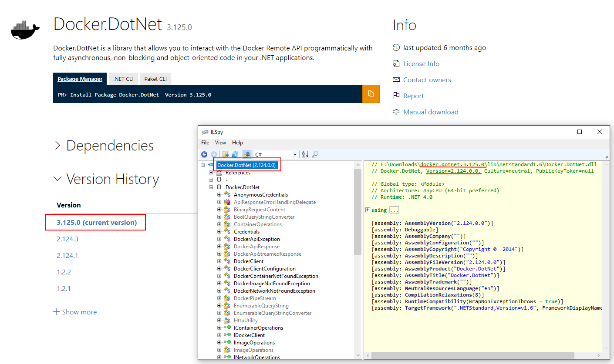Expand the collapsed using directives block

point(368,210)
